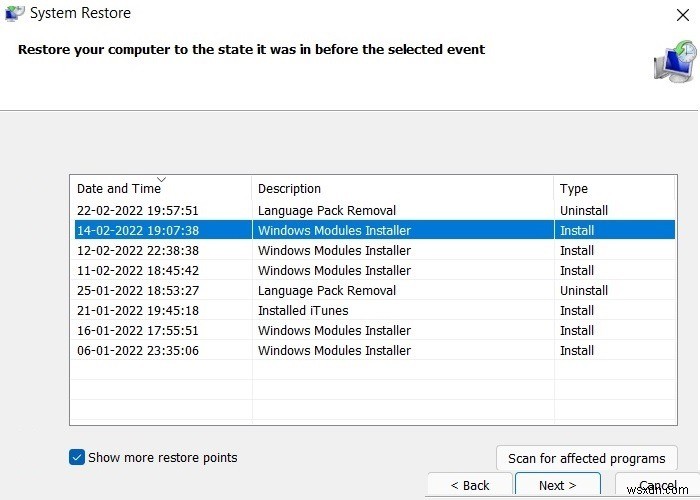Sort by Date and Time column header

click(x=161, y=188)
